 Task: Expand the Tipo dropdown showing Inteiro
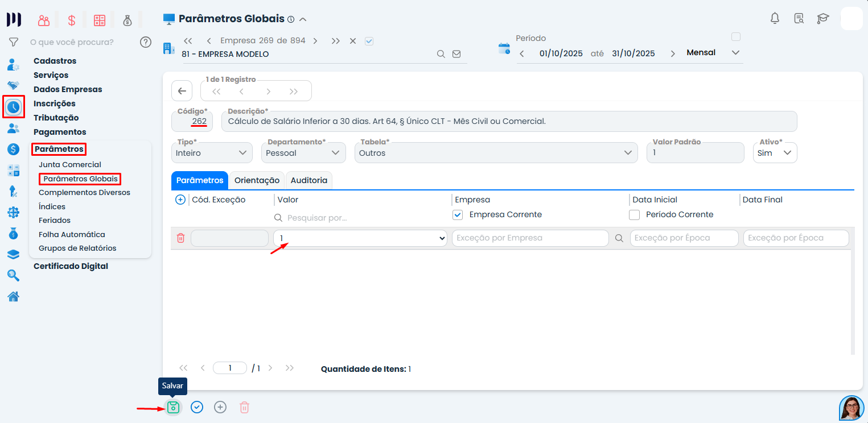(212, 153)
